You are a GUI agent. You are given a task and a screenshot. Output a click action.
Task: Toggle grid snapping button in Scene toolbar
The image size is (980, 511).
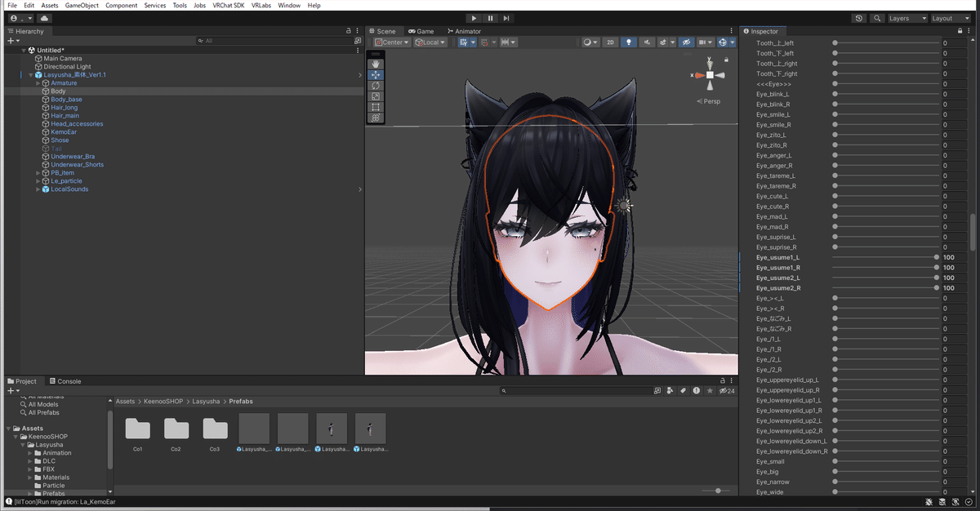click(462, 42)
